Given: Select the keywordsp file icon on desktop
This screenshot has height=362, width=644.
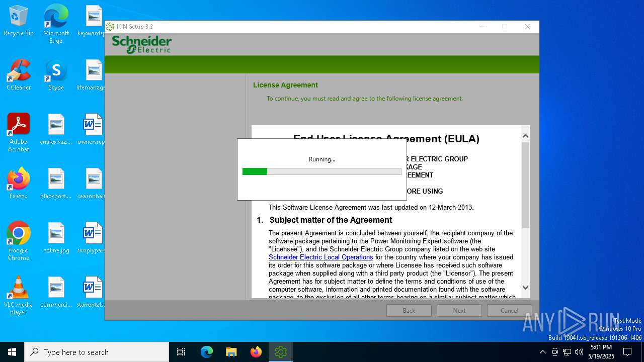Looking at the screenshot, I should click(91, 21).
